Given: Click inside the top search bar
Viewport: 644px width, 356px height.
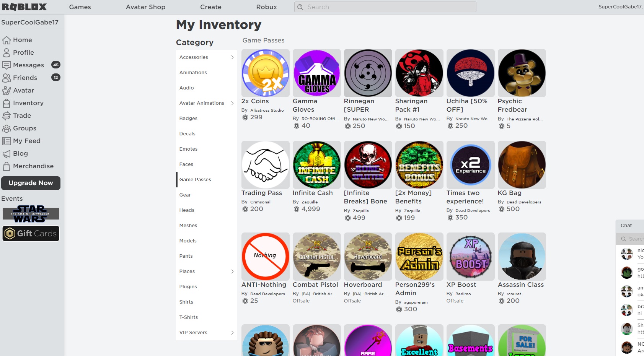Looking at the screenshot, I should 384,7.
